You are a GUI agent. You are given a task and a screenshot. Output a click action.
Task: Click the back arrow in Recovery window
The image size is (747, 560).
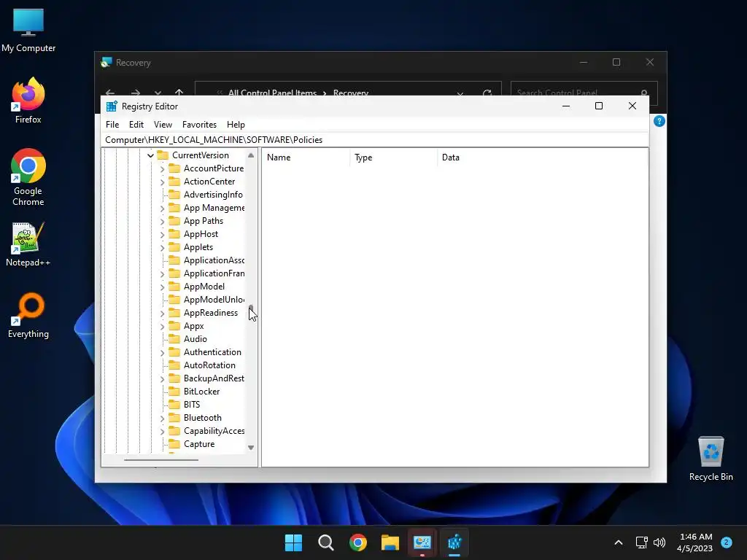110,93
